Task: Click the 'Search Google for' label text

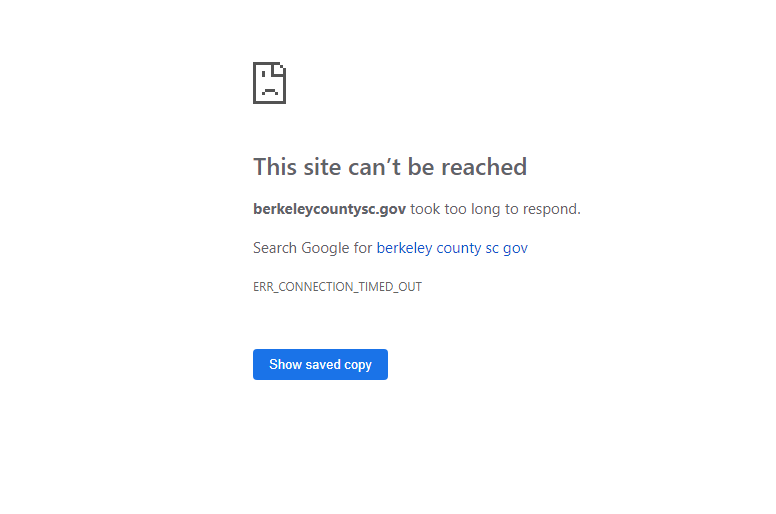Action: 312,248
